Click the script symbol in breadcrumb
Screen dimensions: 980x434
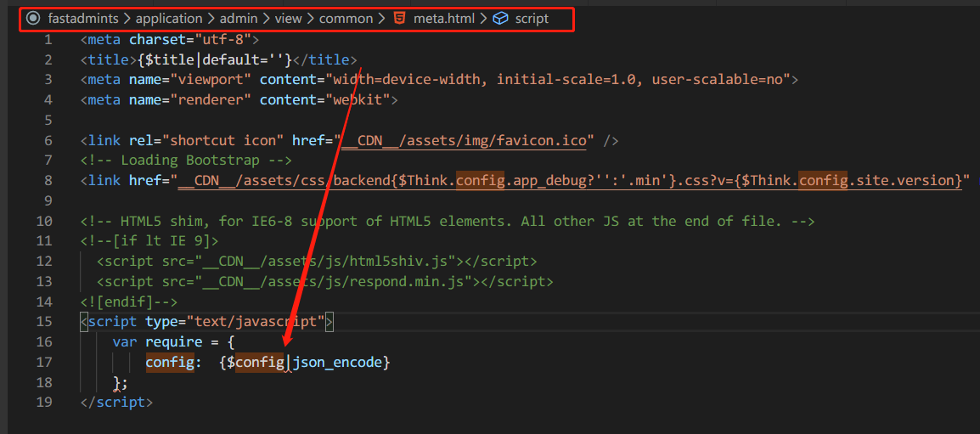pyautogui.click(x=532, y=19)
